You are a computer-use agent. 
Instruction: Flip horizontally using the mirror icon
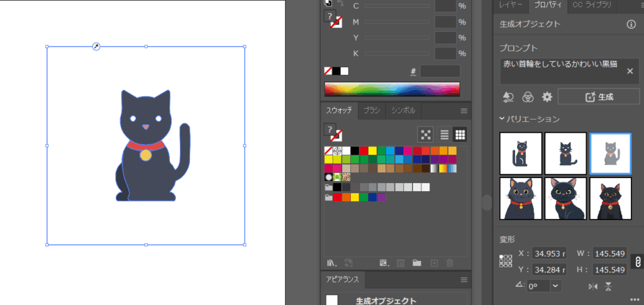pyautogui.click(x=592, y=287)
